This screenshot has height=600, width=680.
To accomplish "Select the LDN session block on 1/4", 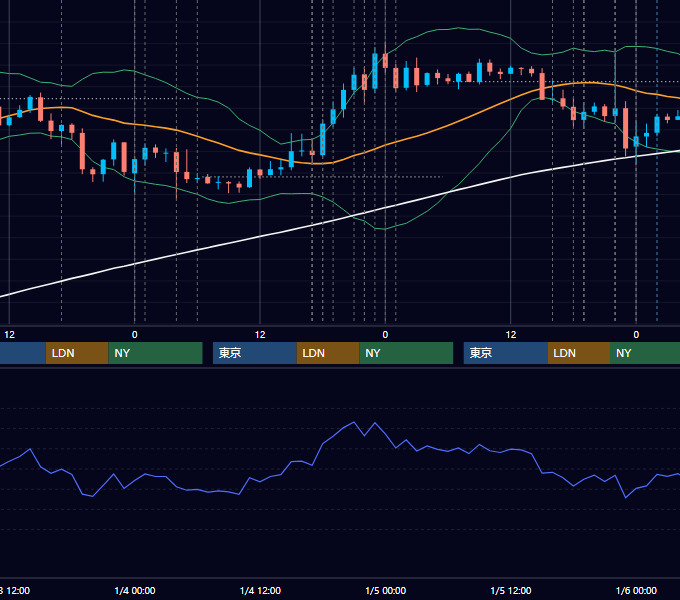I will (x=328, y=353).
